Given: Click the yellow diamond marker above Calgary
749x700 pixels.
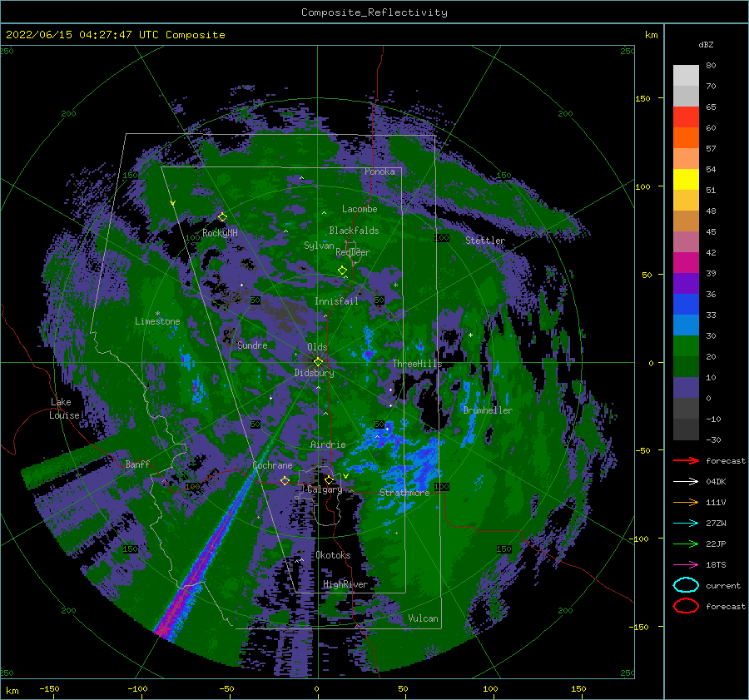Looking at the screenshot, I should point(329,479).
